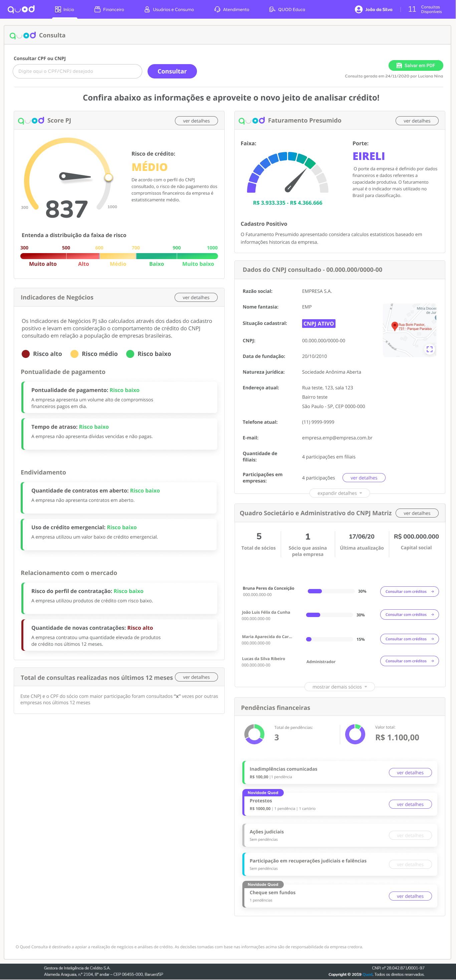
Task: Click the address map thumbnail
Action: coord(409,330)
